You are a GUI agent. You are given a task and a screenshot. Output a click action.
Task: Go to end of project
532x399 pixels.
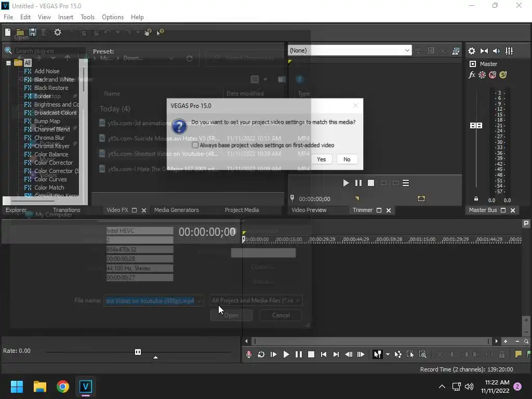tap(336, 354)
